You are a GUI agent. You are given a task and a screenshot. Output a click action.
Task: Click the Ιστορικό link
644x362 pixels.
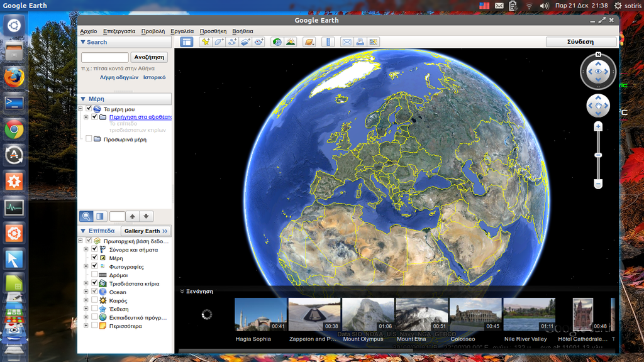click(x=155, y=77)
